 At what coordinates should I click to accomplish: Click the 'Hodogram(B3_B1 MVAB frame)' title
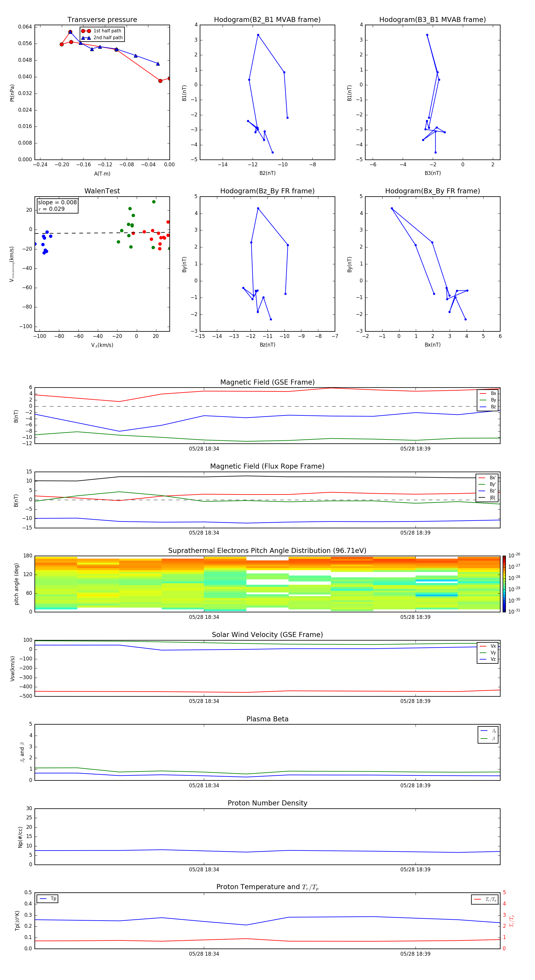coord(432,19)
